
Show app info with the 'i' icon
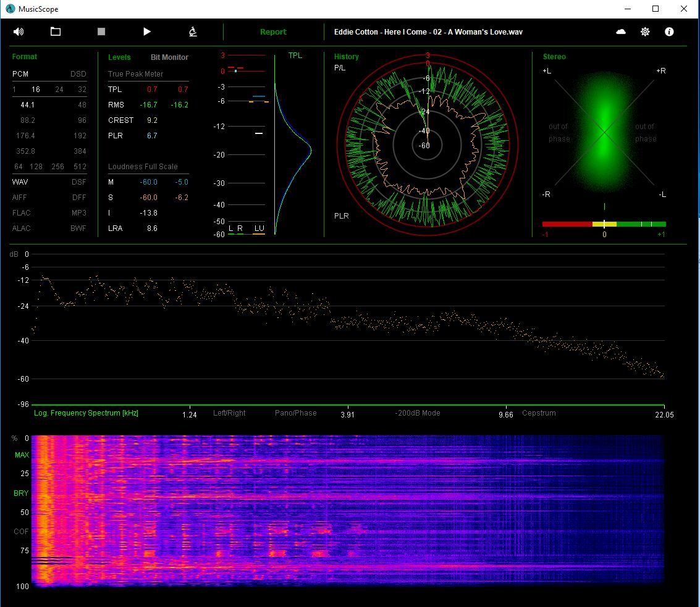(x=669, y=31)
